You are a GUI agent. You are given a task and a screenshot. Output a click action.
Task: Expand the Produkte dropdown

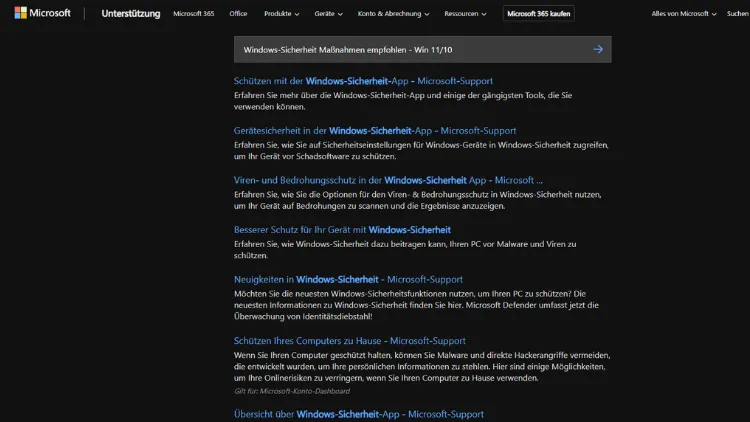point(282,14)
